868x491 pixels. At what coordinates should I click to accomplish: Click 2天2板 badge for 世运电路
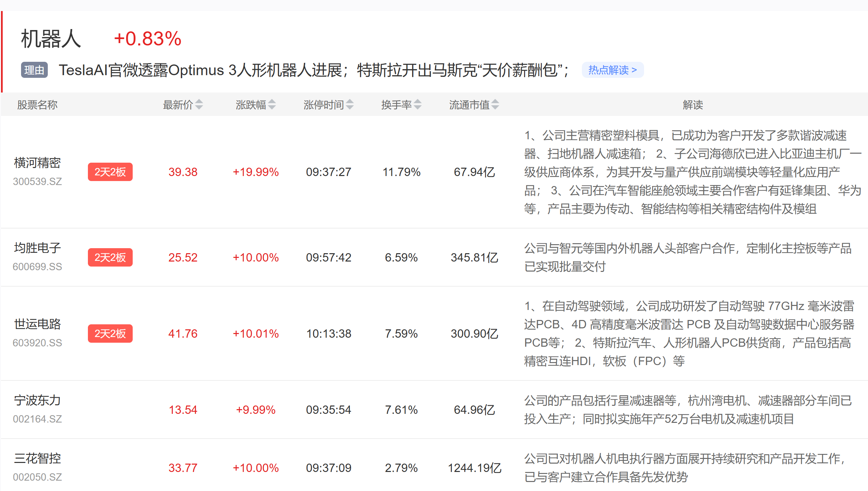click(x=110, y=334)
